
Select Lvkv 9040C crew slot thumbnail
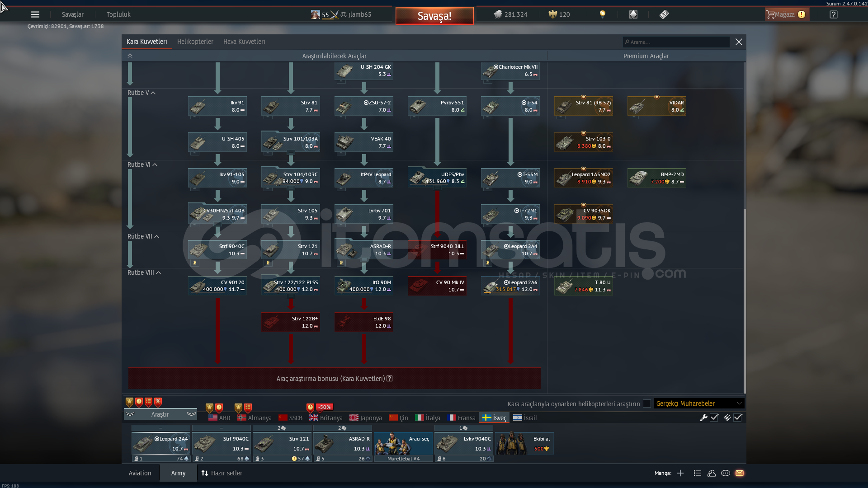pyautogui.click(x=464, y=443)
